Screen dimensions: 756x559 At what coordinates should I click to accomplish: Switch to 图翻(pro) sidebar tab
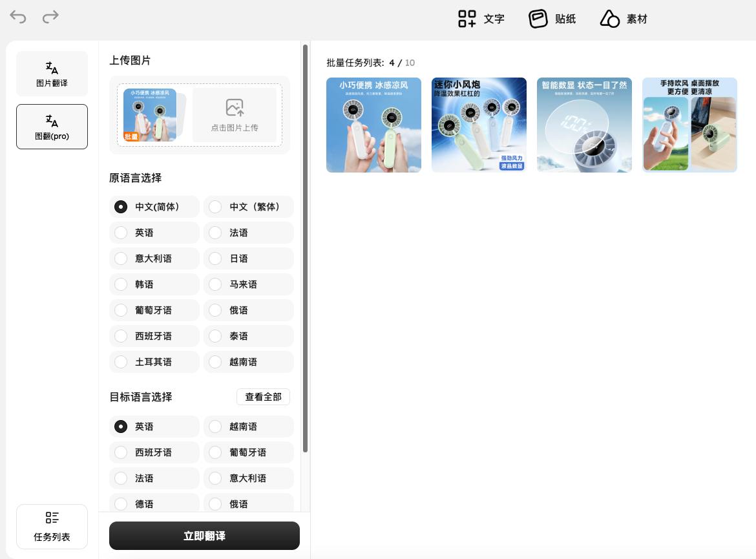(x=52, y=127)
